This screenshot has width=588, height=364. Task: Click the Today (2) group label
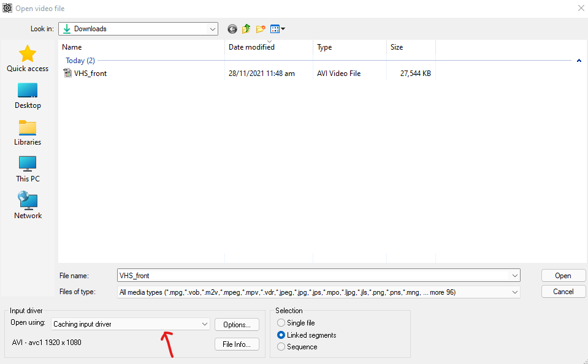[80, 60]
